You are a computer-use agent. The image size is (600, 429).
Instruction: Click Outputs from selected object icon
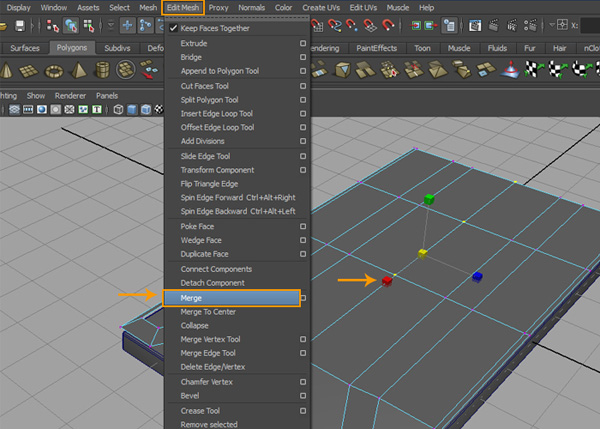[431, 26]
